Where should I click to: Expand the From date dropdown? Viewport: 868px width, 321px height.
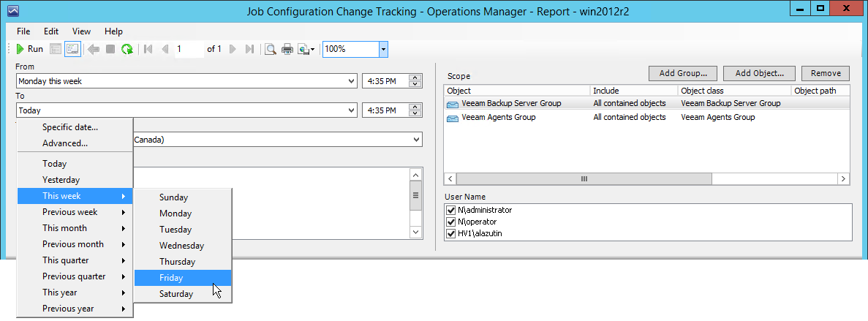[x=352, y=81]
